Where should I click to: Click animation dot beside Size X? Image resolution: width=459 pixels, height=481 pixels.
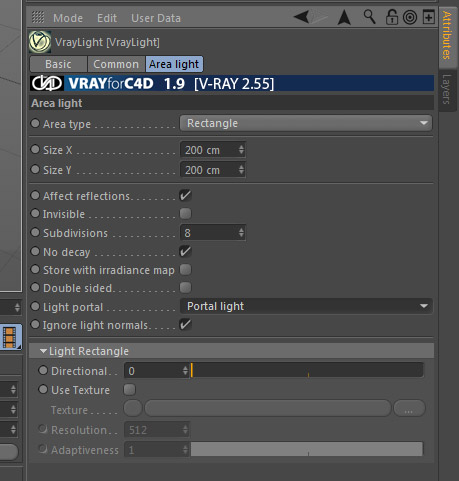tap(35, 149)
